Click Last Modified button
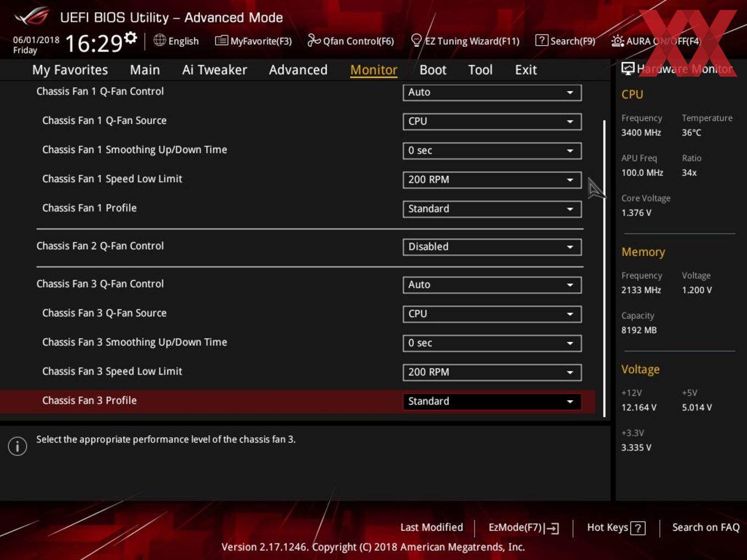747x560 pixels. (x=432, y=527)
